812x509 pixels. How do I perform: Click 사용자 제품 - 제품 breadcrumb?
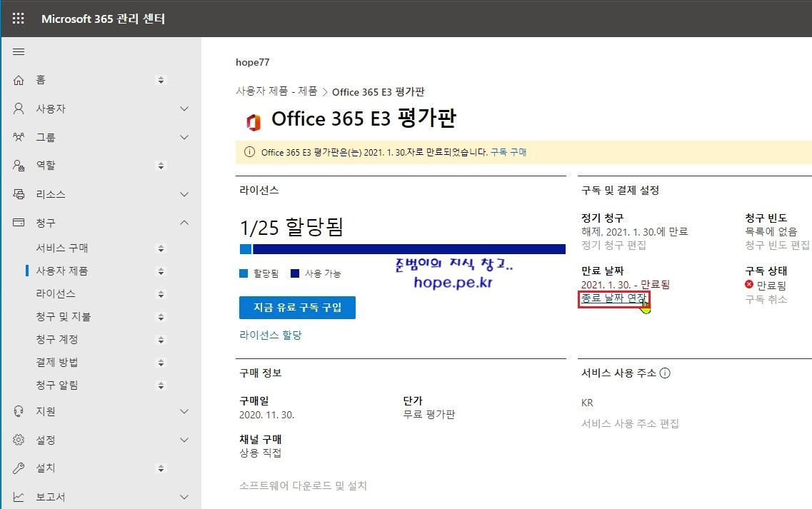click(x=276, y=91)
